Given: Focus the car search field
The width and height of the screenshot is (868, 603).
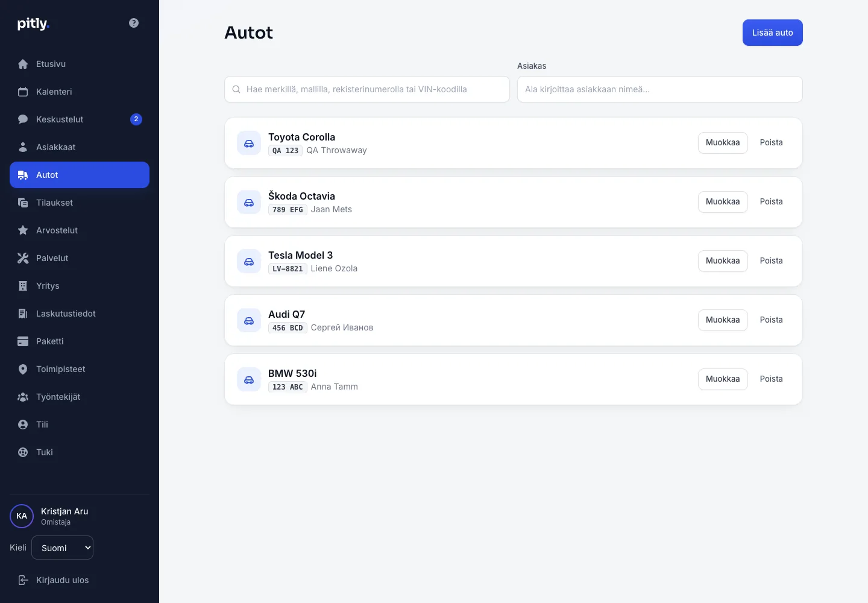Looking at the screenshot, I should [x=367, y=89].
